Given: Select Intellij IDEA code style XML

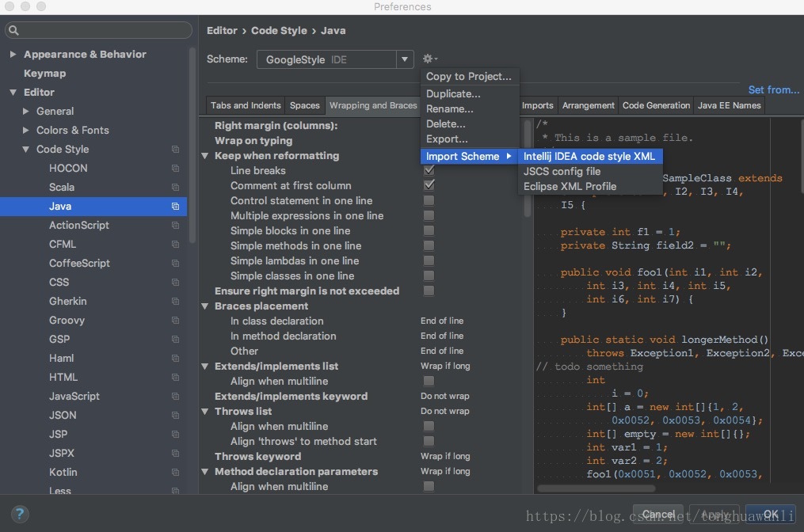Looking at the screenshot, I should (x=590, y=156).
